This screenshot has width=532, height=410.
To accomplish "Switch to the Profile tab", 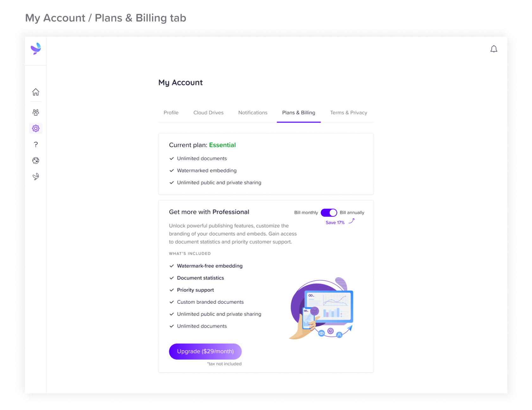I will pos(171,113).
